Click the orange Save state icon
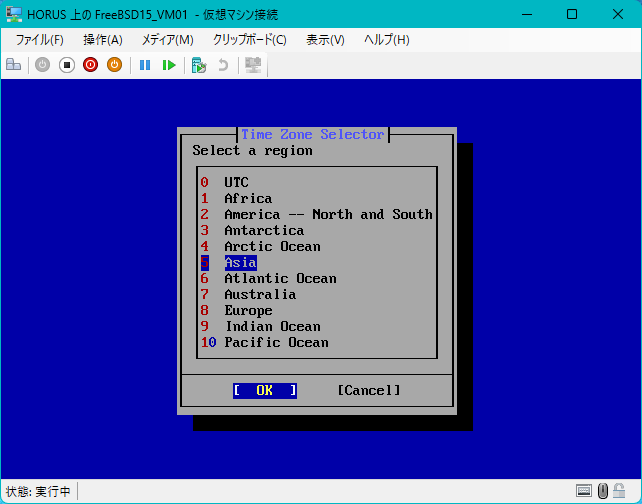 pos(115,65)
